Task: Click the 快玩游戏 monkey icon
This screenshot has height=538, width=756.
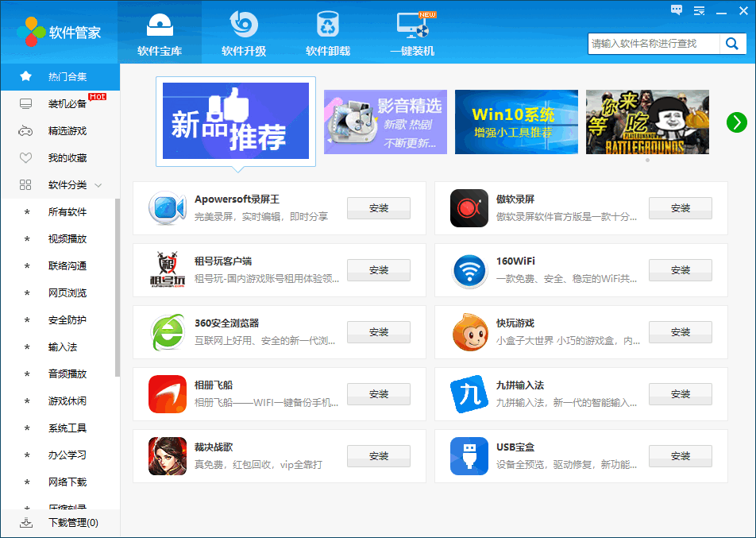Action: [469, 332]
